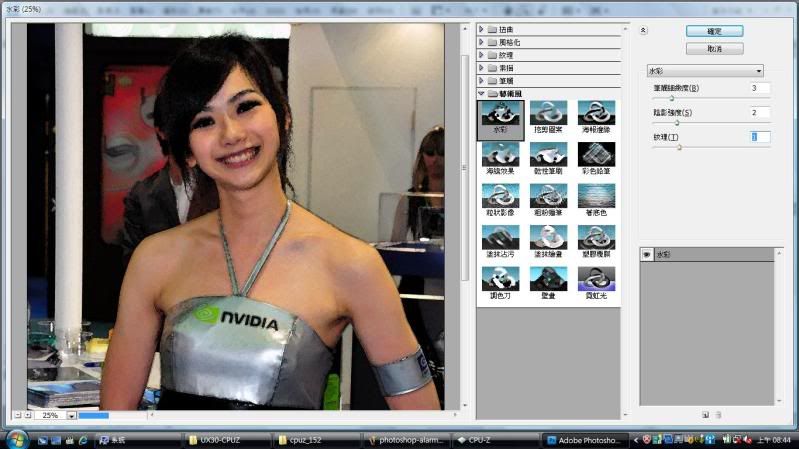This screenshot has height=449, width=799.
Task: Expand the 風格化 Stylize filter folder
Action: [x=481, y=42]
